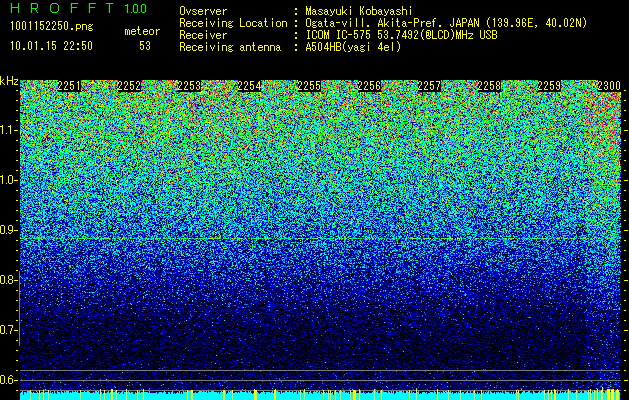Click the Ovserver field label

[203, 11]
